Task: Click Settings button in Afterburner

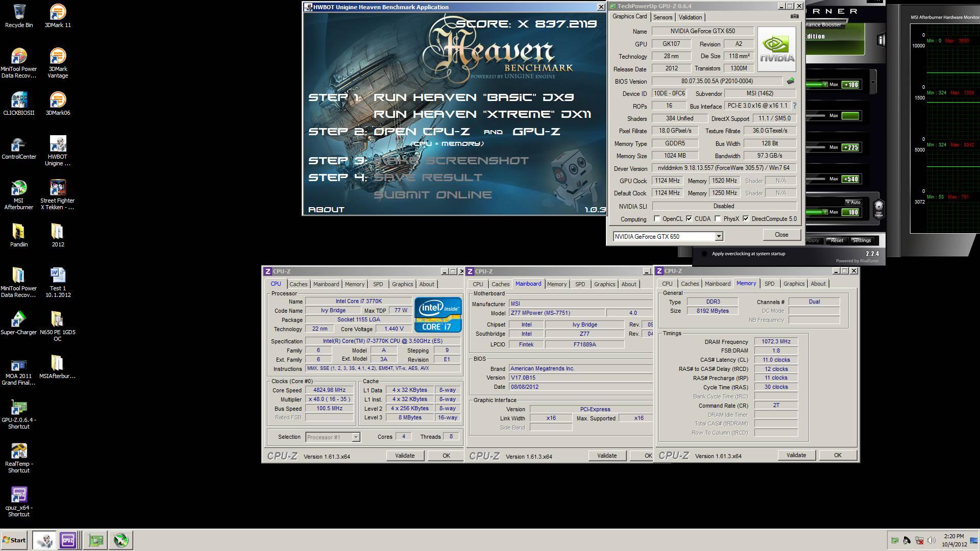Action: 862,240
